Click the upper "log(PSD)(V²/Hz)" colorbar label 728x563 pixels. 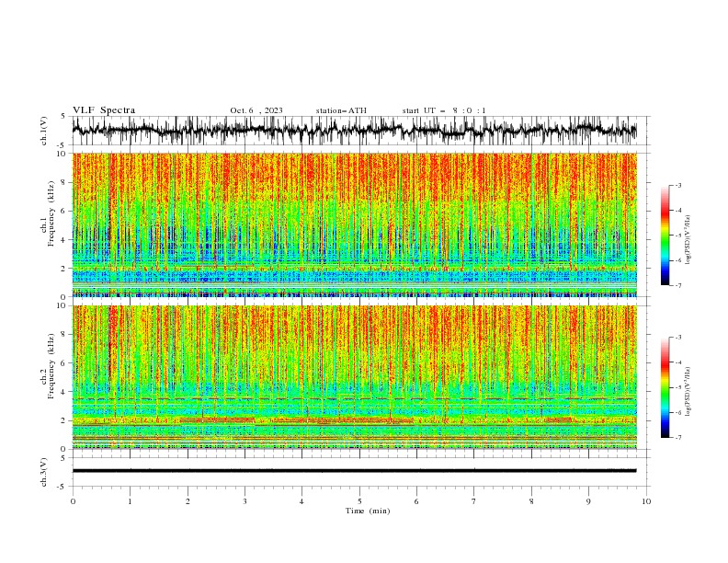(688, 239)
